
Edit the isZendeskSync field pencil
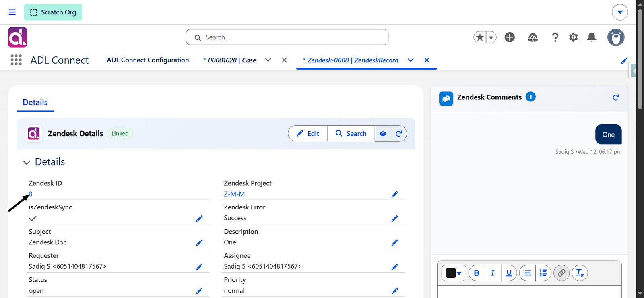[199, 219]
